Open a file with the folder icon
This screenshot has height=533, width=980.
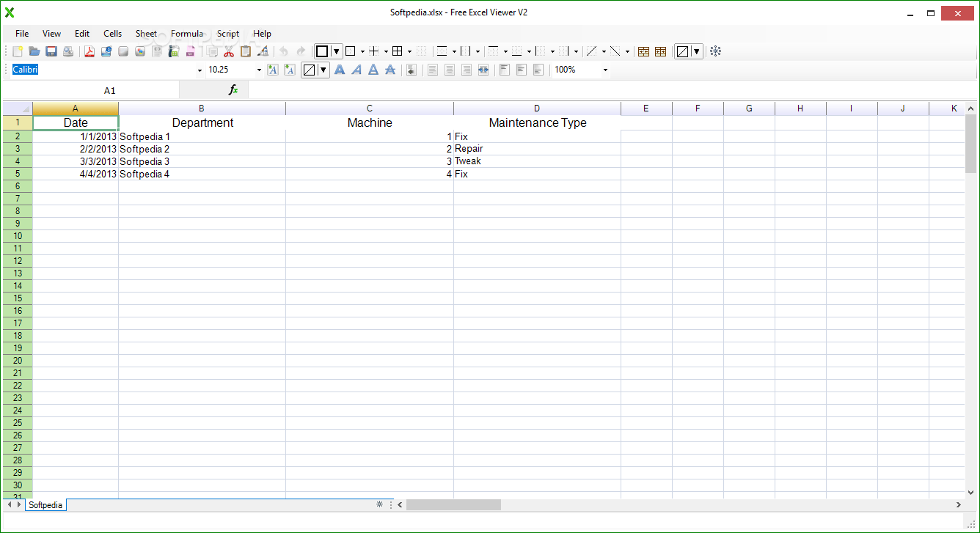pyautogui.click(x=34, y=51)
